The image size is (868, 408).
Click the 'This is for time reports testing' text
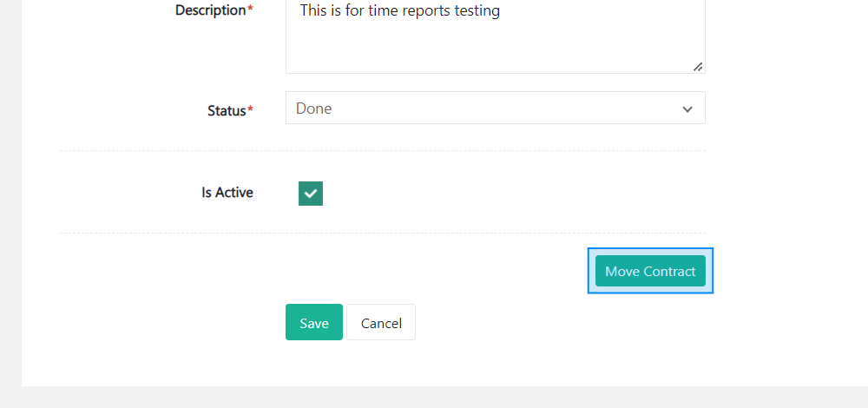point(399,11)
